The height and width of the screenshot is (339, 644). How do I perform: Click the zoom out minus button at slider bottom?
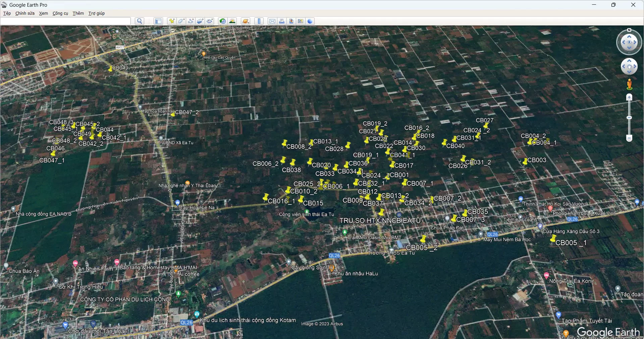point(629,138)
